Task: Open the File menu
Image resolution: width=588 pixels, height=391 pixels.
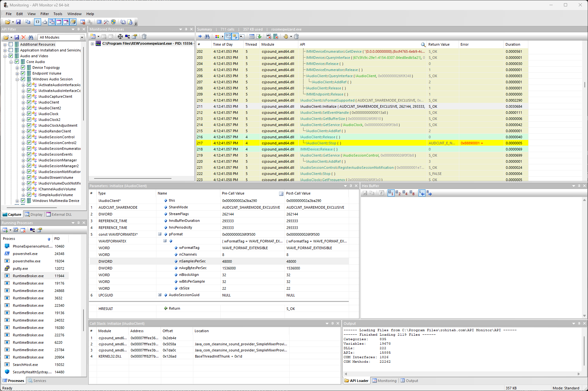Action: 9,14
